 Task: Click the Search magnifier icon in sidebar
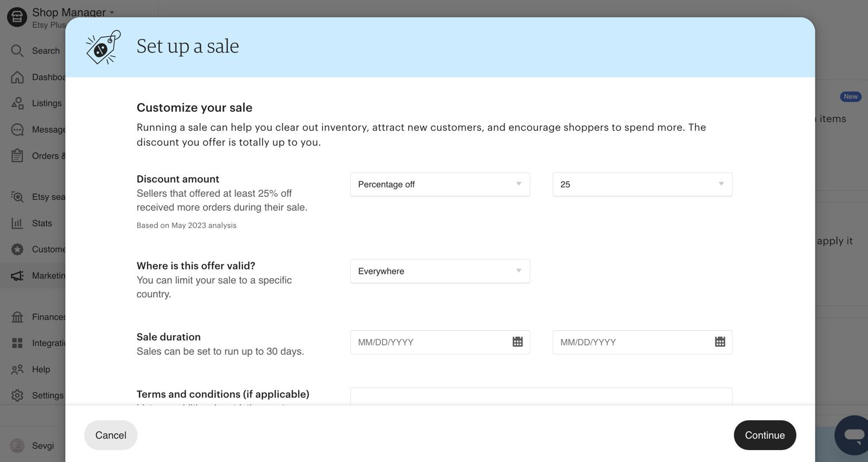[x=17, y=50]
